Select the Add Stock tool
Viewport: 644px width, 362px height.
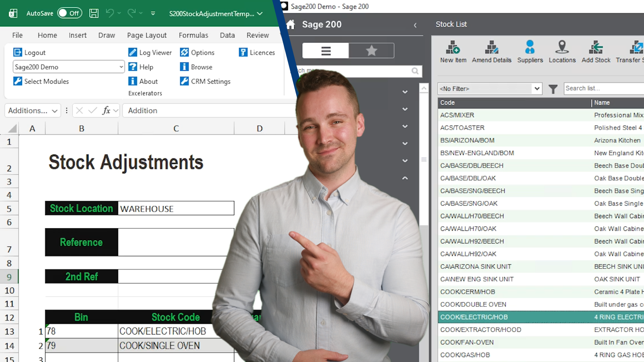[x=596, y=51]
